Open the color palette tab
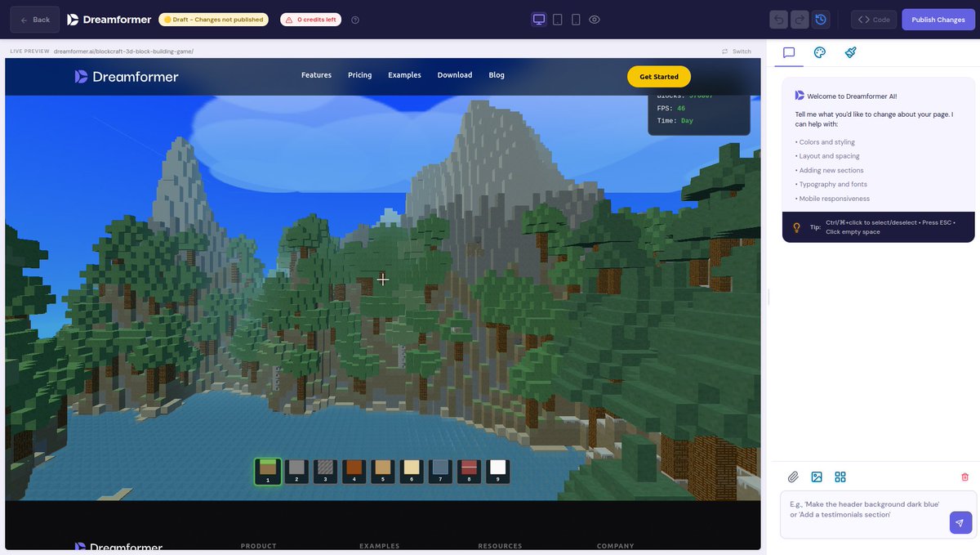This screenshot has width=980, height=555. click(x=820, y=52)
